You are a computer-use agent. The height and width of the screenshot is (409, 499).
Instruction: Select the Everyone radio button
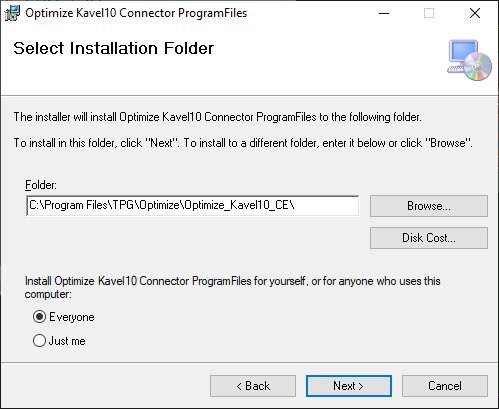pyautogui.click(x=39, y=317)
